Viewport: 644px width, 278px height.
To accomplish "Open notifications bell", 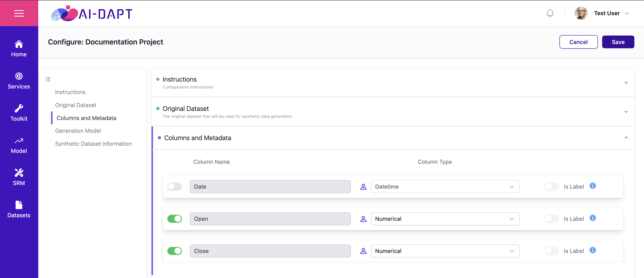I will (x=550, y=13).
